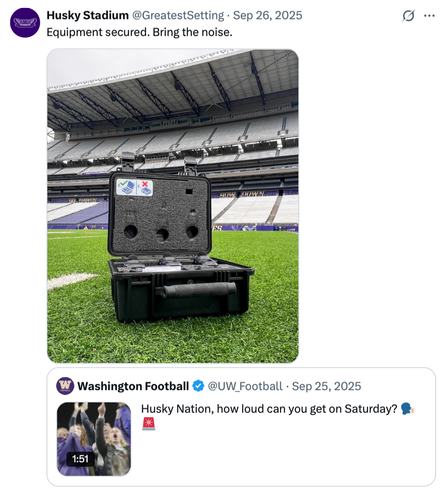Open the "Husky Nation, how loud" quoted text

coord(269,409)
